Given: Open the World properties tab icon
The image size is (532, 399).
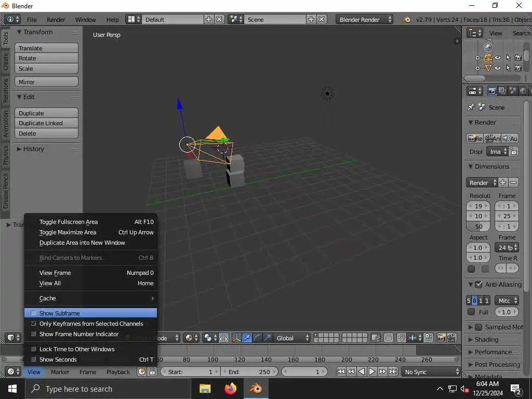Looking at the screenshot, I should pos(524,91).
